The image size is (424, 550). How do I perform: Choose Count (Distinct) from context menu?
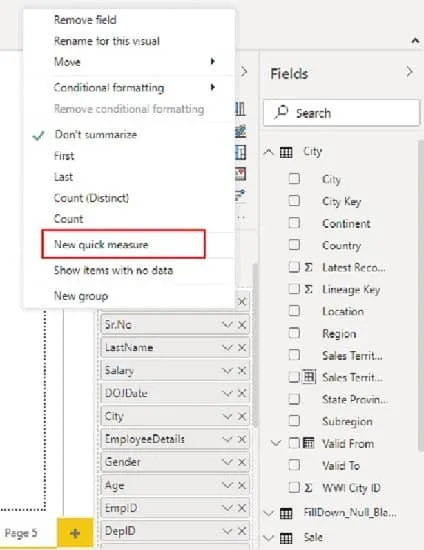click(91, 198)
